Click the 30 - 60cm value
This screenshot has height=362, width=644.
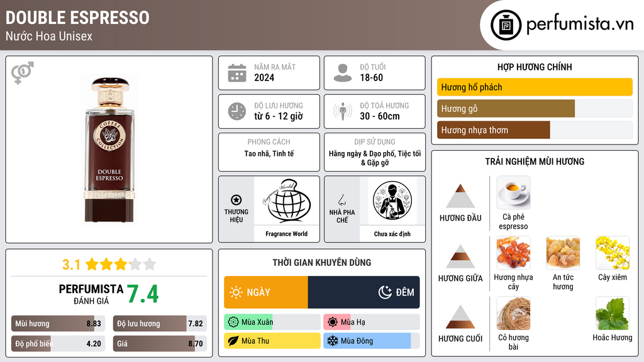pos(379,116)
